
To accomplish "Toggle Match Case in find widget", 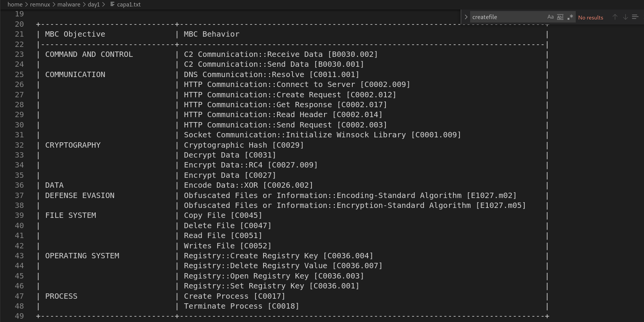I will point(550,17).
